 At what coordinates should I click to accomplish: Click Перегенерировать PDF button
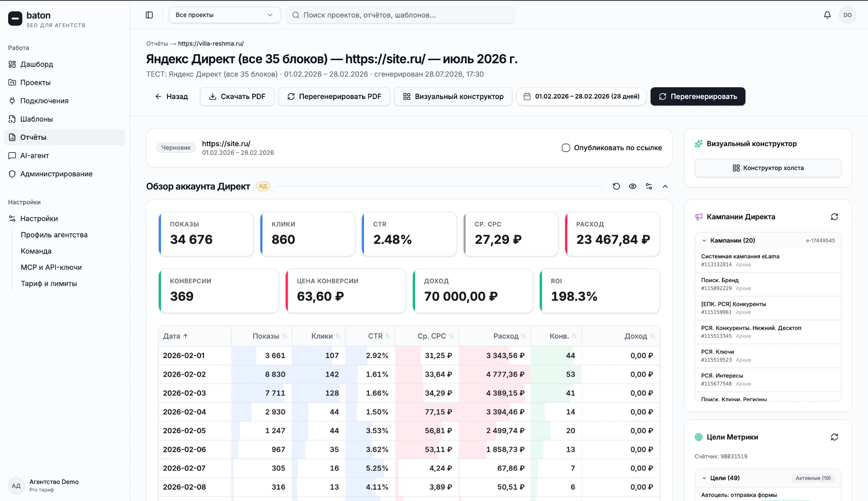[x=334, y=96]
